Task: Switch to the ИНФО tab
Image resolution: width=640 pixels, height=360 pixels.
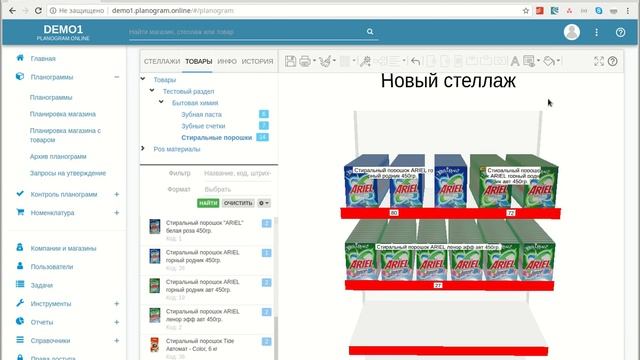Action: (x=227, y=61)
